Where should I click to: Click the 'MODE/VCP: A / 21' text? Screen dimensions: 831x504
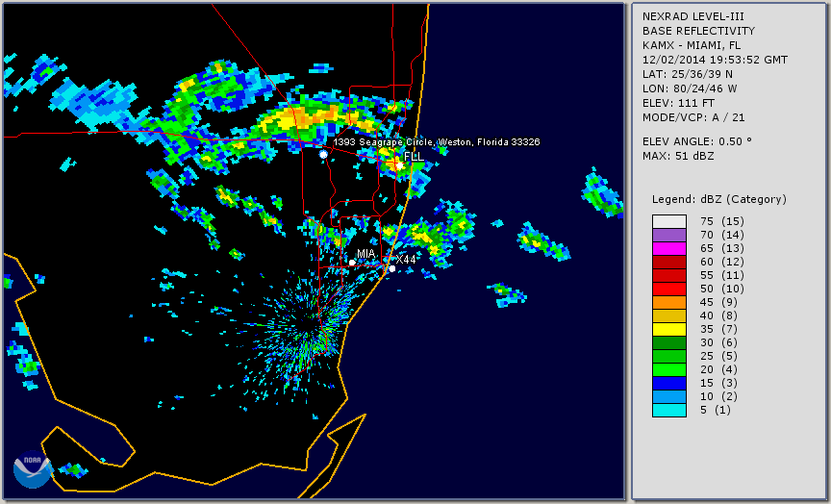coord(693,117)
